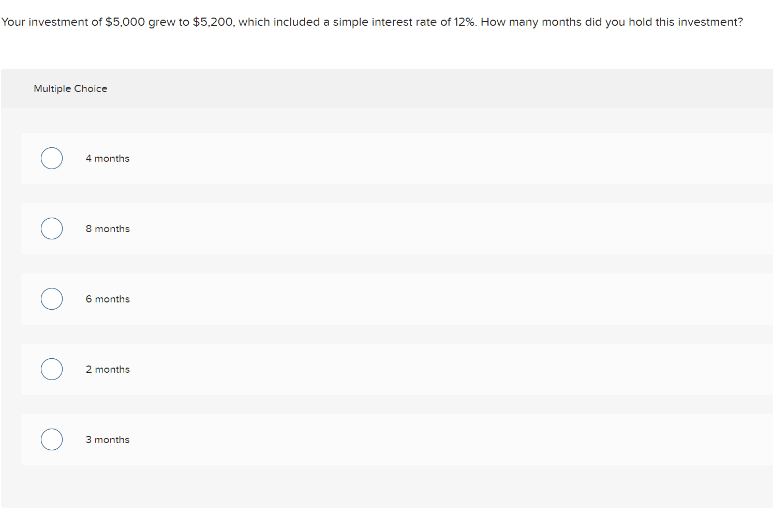Screen dimensions: 773x532
Task: Click the '3 months' answer label
Action: (108, 440)
